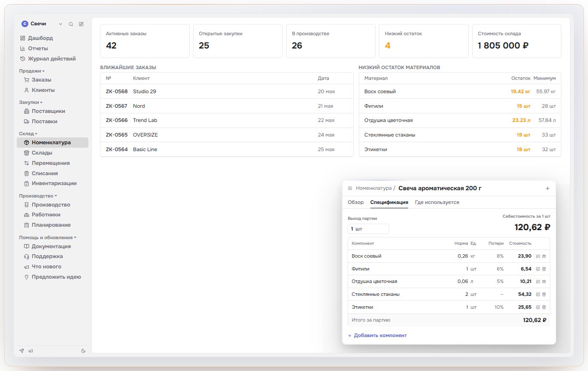
Task: Select the Стеклянные стаканы low stock row
Action: click(x=460, y=135)
